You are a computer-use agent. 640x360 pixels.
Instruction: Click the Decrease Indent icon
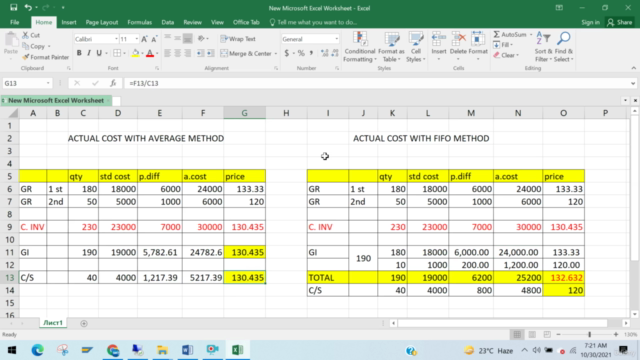click(x=200, y=53)
